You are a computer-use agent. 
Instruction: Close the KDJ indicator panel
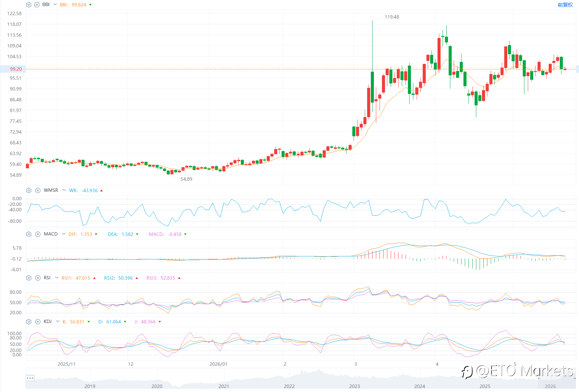[x=38, y=322]
